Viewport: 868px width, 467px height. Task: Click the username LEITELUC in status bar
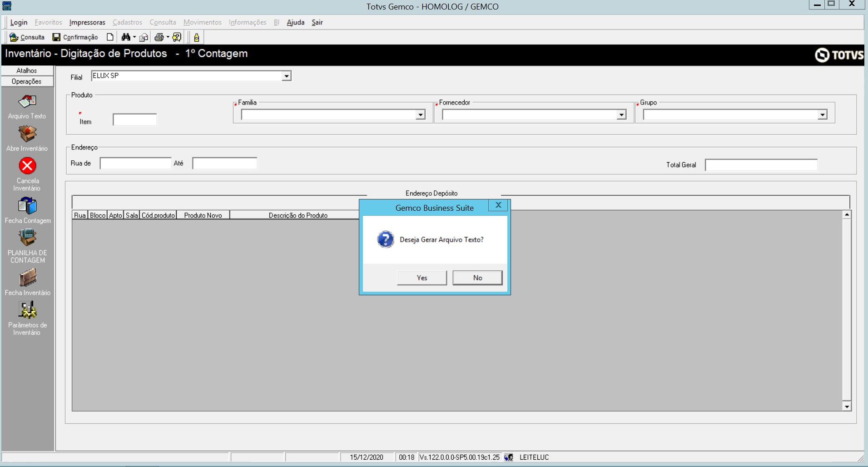tap(534, 457)
